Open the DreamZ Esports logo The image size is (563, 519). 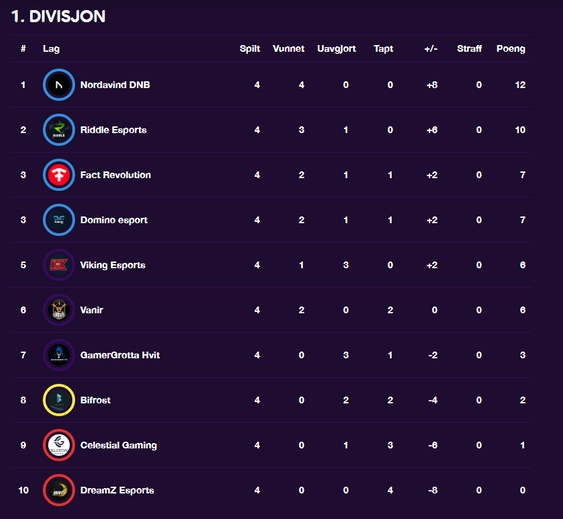tap(59, 490)
